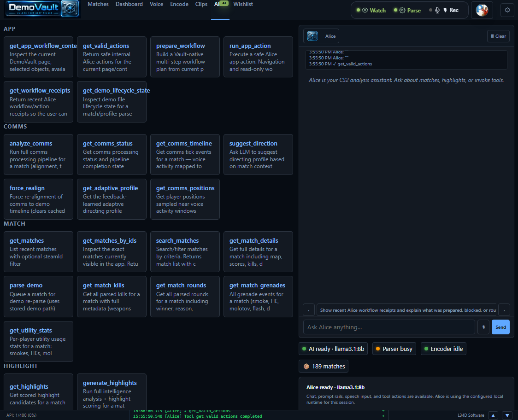Click the "API: 1/400 (0%)" status text
The height and width of the screenshot is (420, 518).
(x=22, y=415)
